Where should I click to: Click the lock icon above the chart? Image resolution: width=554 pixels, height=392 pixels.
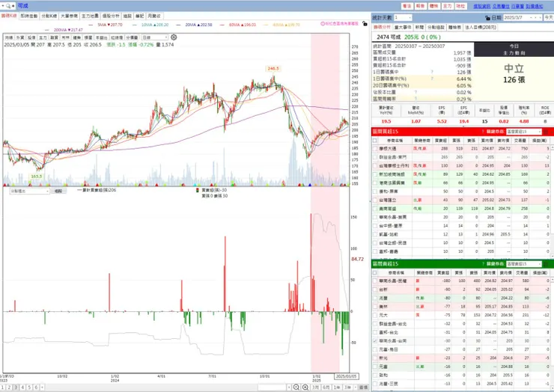click(365, 24)
